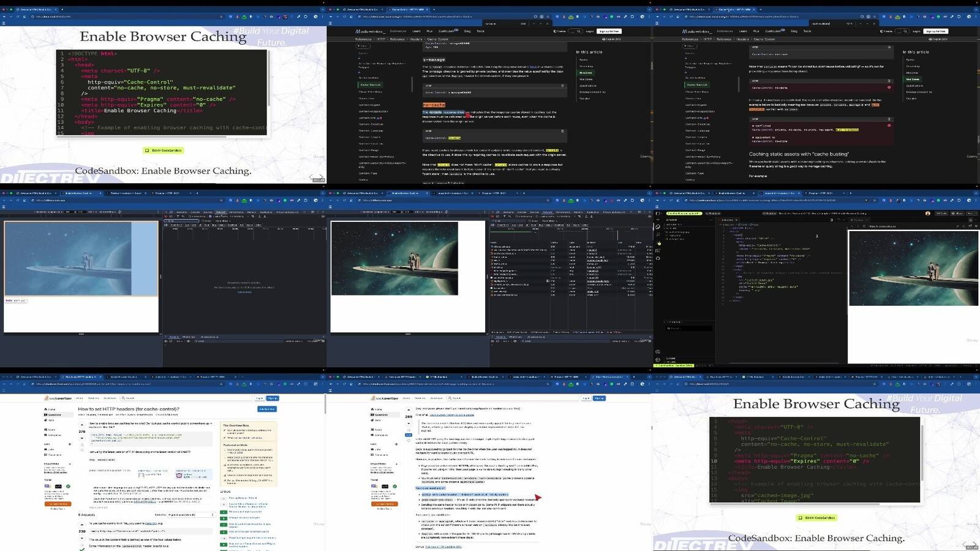This screenshot has width=980, height=551.
Task: Bookmark the question below its 278 vote count
Action: 82,446
